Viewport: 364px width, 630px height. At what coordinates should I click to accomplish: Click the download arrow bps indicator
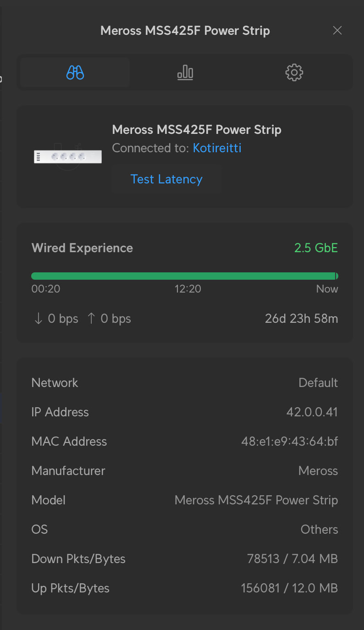[x=56, y=319]
